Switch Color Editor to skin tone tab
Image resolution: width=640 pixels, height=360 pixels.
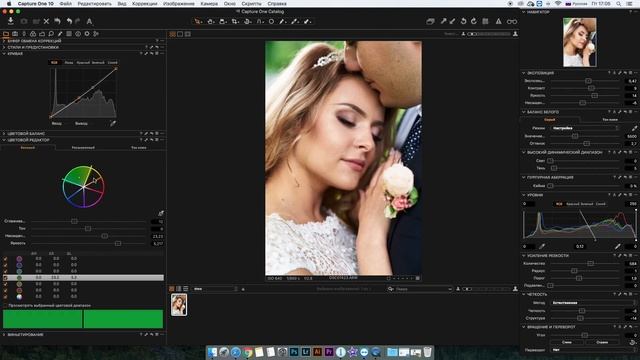(x=139, y=147)
